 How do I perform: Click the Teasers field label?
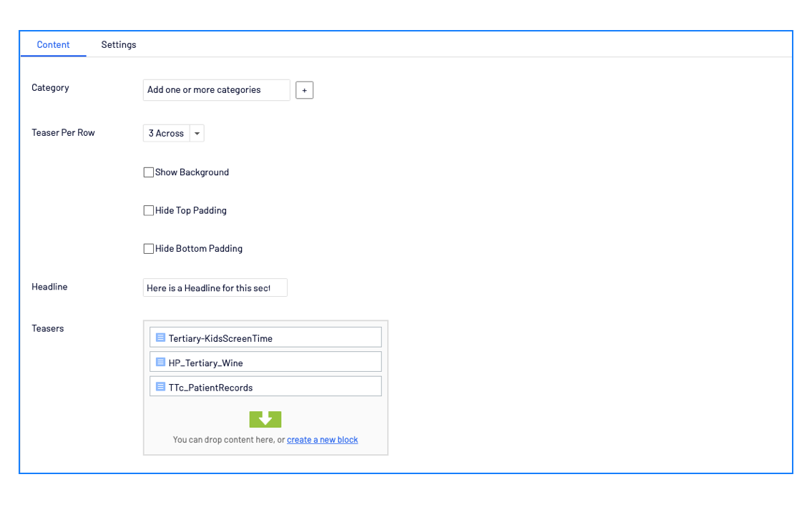(x=48, y=328)
